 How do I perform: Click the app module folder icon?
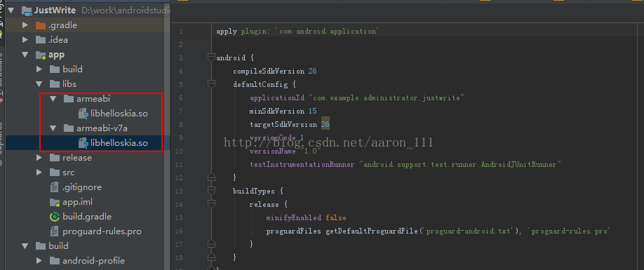pos(41,55)
